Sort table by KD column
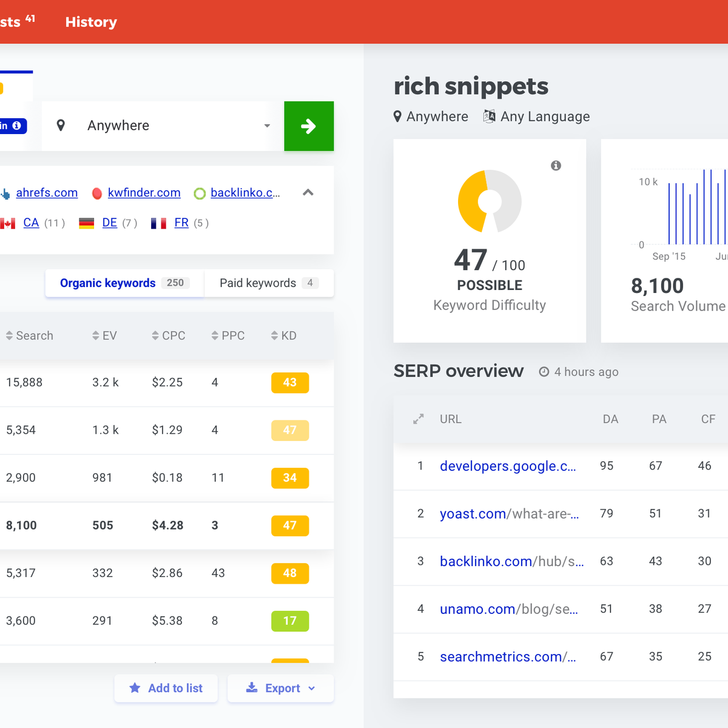 click(284, 335)
